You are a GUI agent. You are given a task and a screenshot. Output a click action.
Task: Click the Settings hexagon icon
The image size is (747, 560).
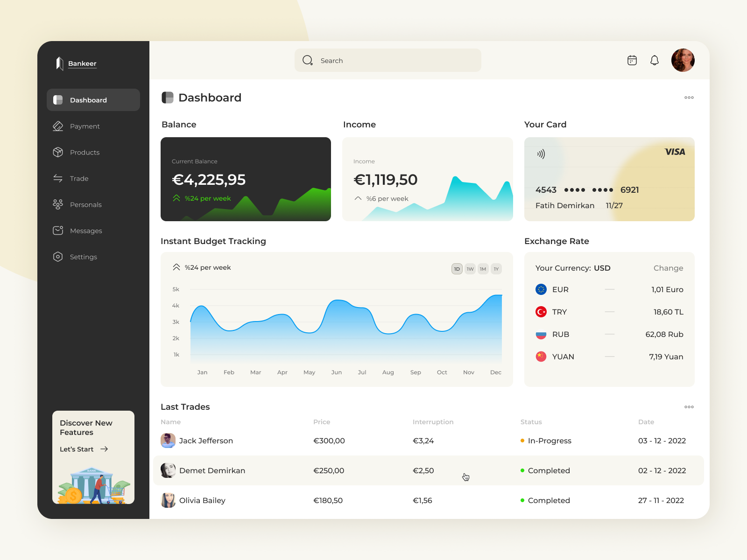click(x=58, y=257)
